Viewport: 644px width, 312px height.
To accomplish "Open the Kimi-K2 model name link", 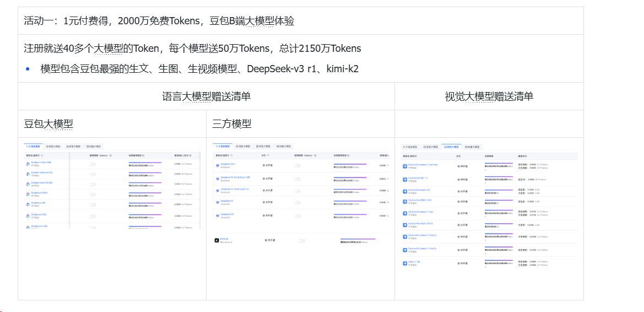I will pos(224,239).
